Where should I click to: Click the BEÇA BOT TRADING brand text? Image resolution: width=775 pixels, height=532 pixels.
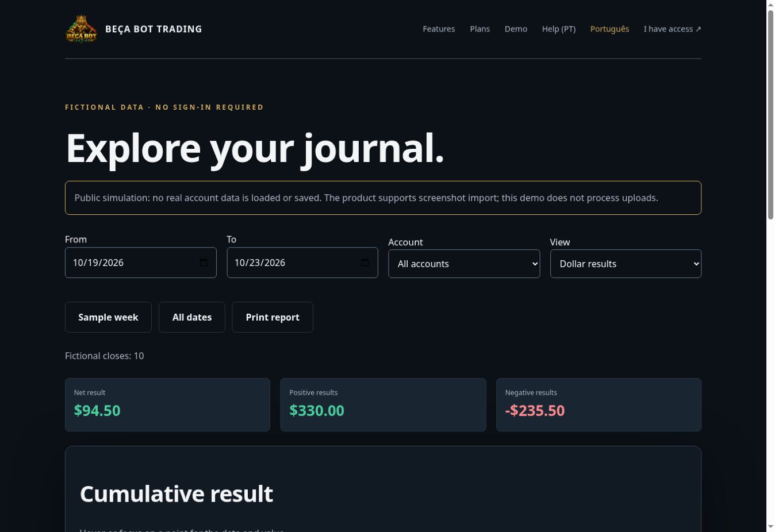pos(154,29)
